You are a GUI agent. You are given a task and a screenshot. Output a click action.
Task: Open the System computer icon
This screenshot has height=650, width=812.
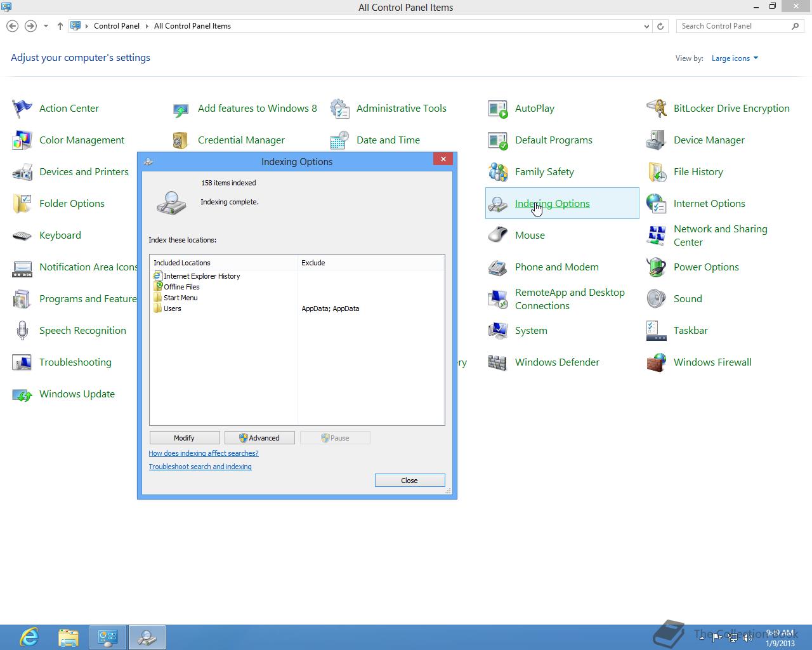[498, 331]
